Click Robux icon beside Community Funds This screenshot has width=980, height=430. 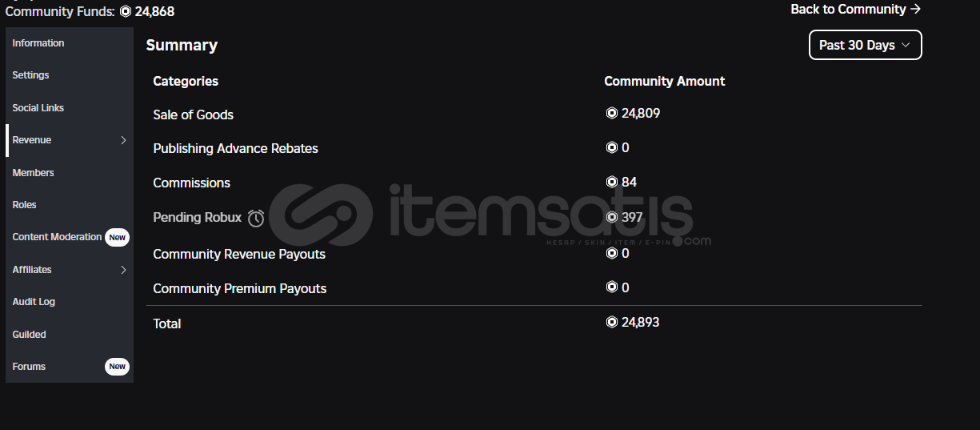(126, 11)
